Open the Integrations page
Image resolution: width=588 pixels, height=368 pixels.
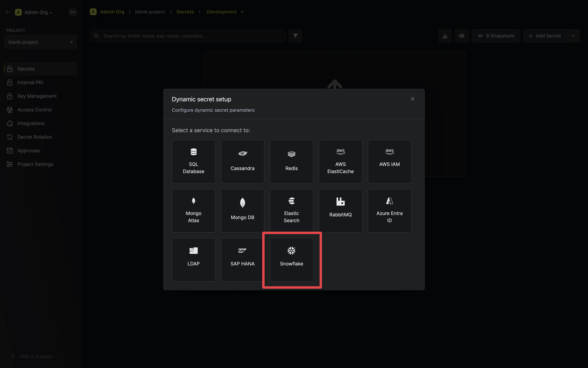click(40, 123)
